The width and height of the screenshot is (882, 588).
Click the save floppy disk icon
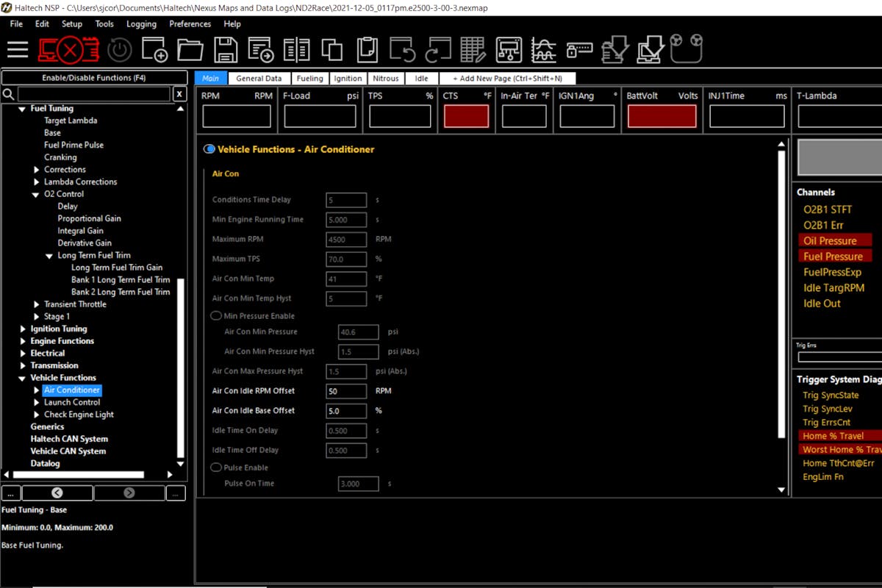tap(226, 50)
